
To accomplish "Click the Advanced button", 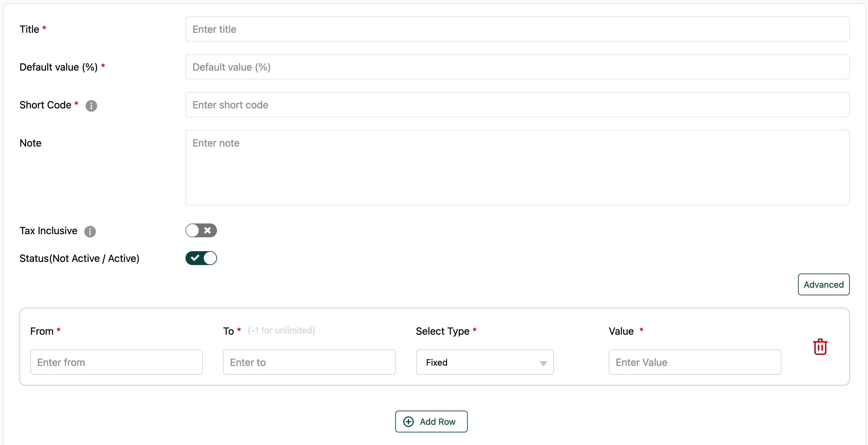I will pyautogui.click(x=823, y=285).
